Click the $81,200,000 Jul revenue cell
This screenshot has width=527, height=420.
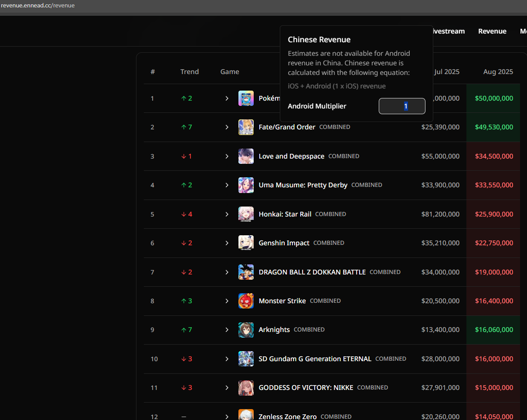click(x=440, y=214)
